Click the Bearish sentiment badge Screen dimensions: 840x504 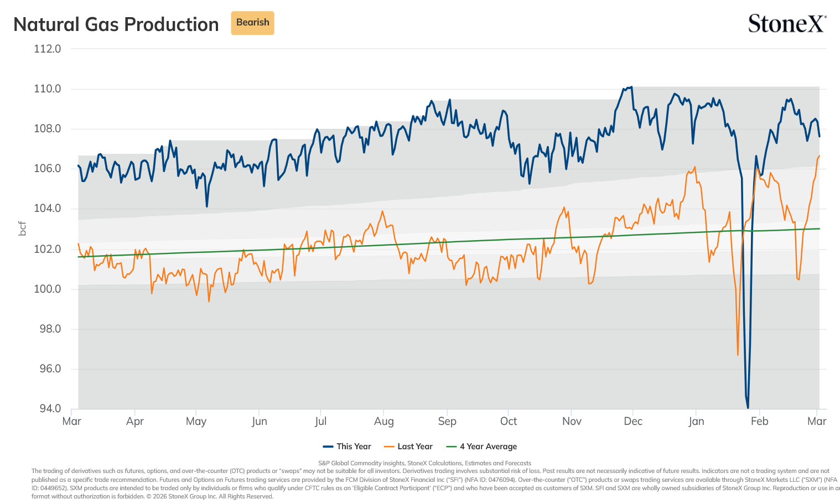point(252,23)
